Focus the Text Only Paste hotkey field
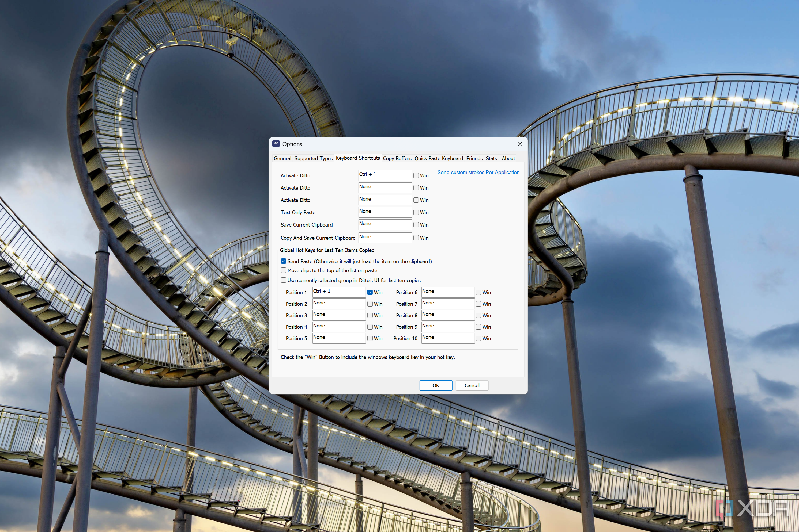The image size is (799, 532). click(x=385, y=212)
